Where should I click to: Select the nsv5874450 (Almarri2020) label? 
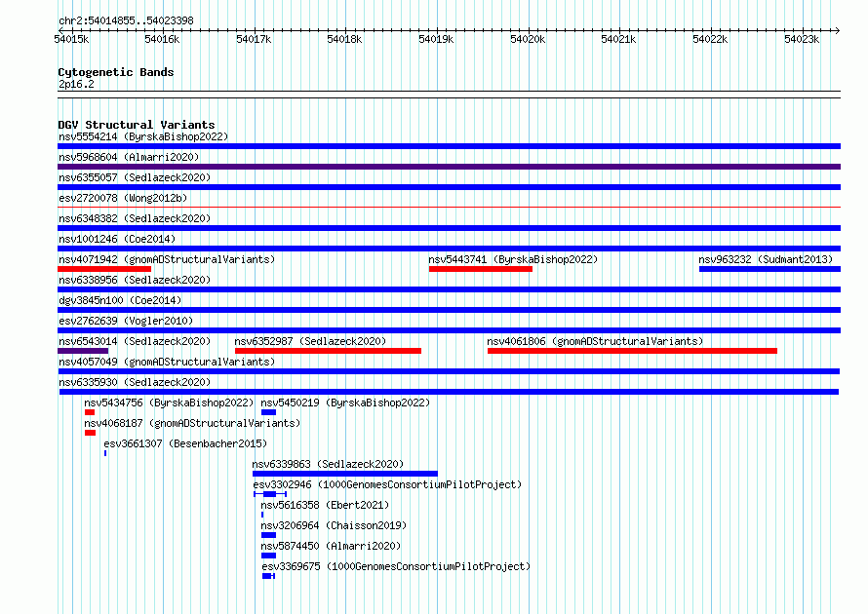point(331,546)
